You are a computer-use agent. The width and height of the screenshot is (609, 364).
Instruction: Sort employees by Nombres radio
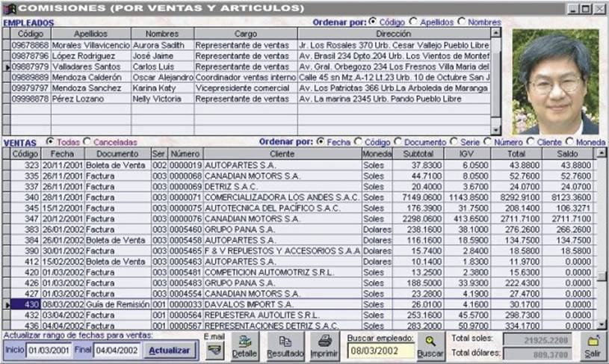click(x=461, y=22)
